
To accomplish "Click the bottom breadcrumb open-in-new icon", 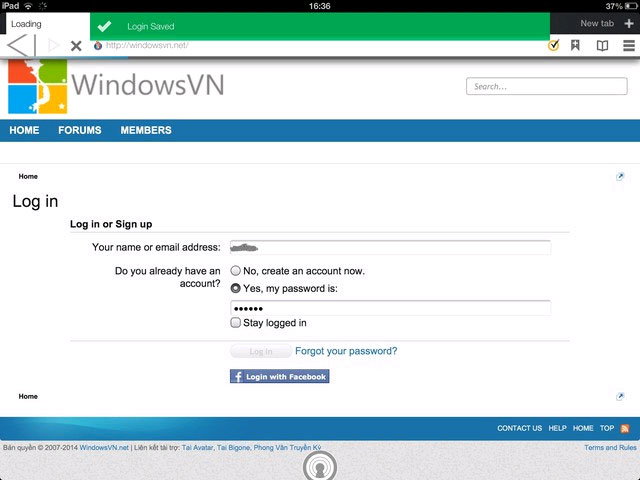I will coord(620,396).
